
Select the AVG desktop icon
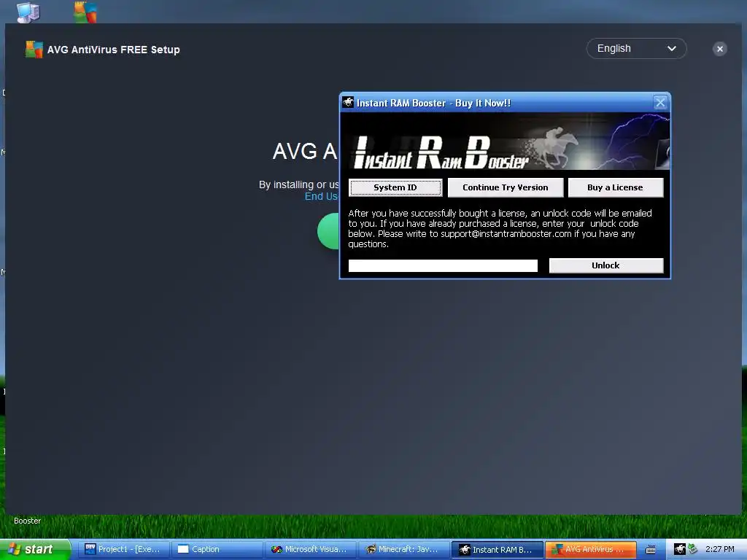coord(86,12)
